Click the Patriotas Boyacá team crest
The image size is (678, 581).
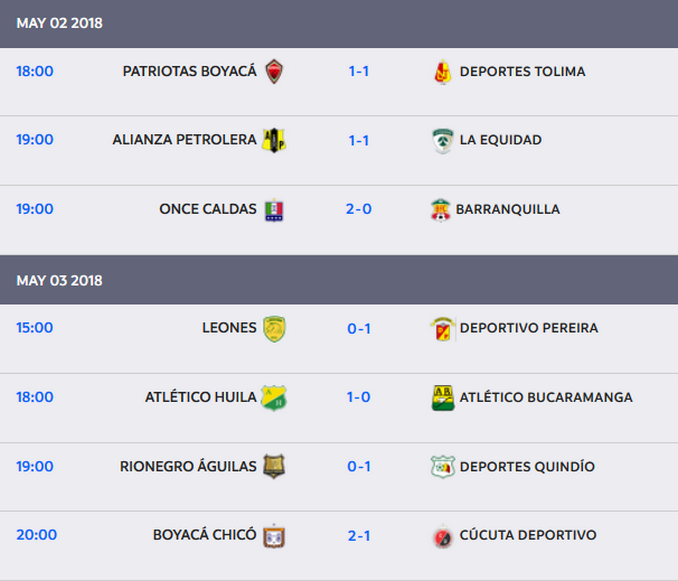click(274, 72)
